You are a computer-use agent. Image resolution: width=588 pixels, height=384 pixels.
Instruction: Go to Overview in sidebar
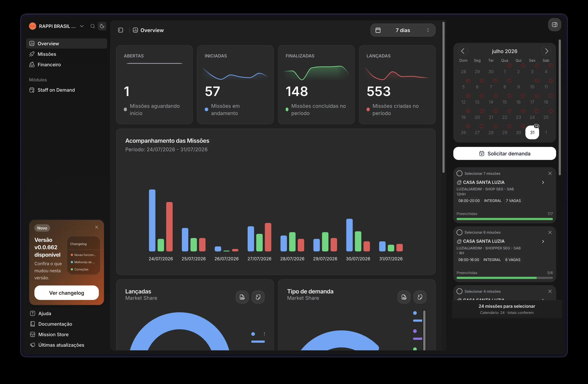[x=67, y=43]
